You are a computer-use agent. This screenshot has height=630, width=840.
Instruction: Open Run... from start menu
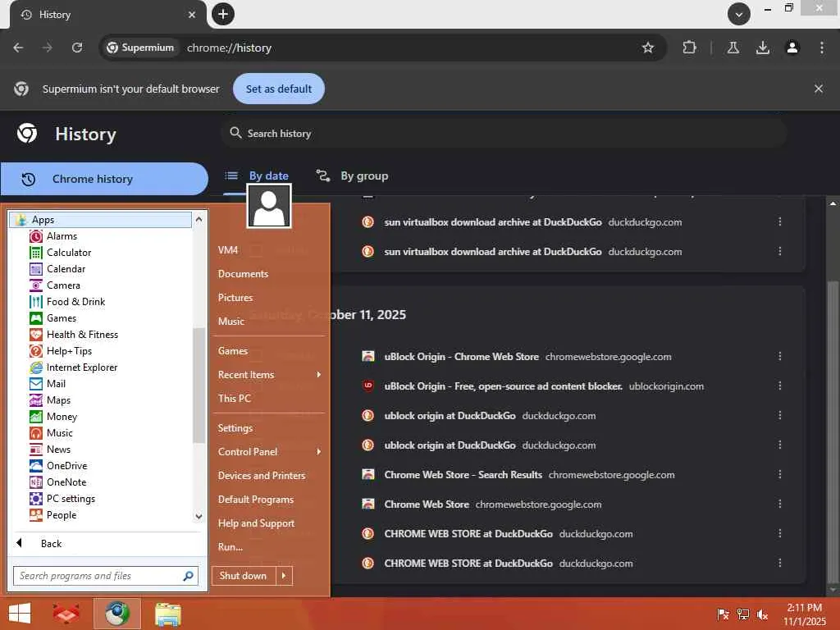click(231, 547)
